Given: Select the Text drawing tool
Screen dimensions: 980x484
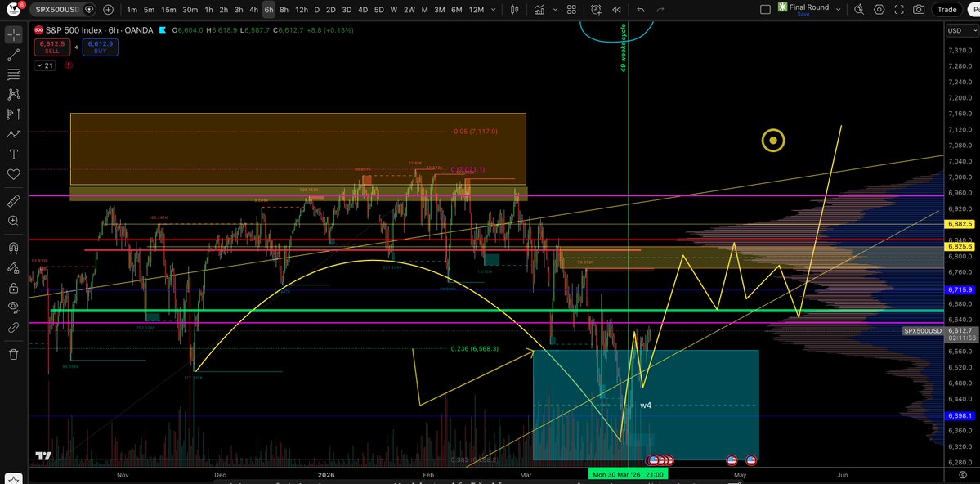Looking at the screenshot, I should click(13, 155).
